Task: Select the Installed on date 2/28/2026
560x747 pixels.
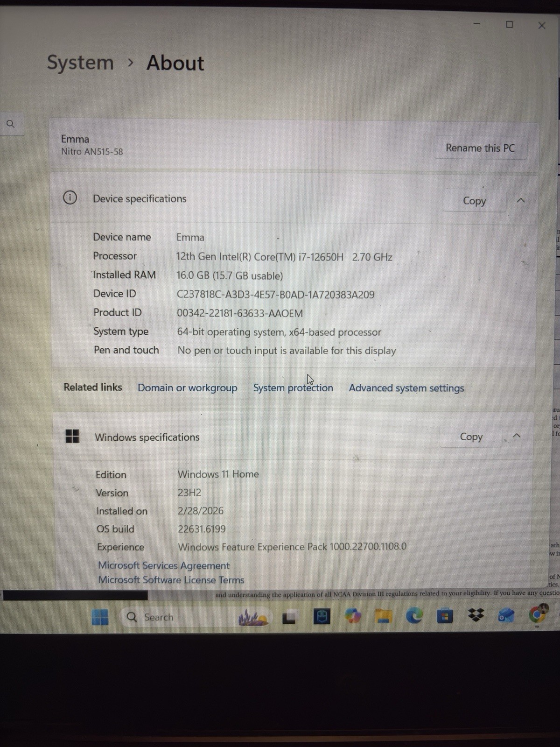Action: [x=200, y=511]
